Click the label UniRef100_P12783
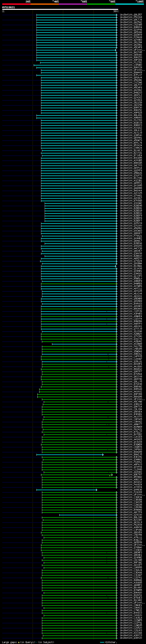This screenshot has height=644, width=146. 131,120
